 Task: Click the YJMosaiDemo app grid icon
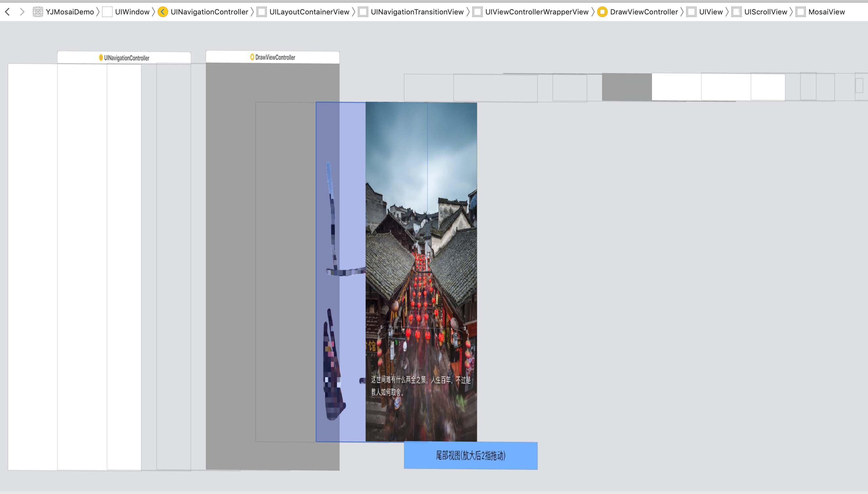click(x=38, y=12)
